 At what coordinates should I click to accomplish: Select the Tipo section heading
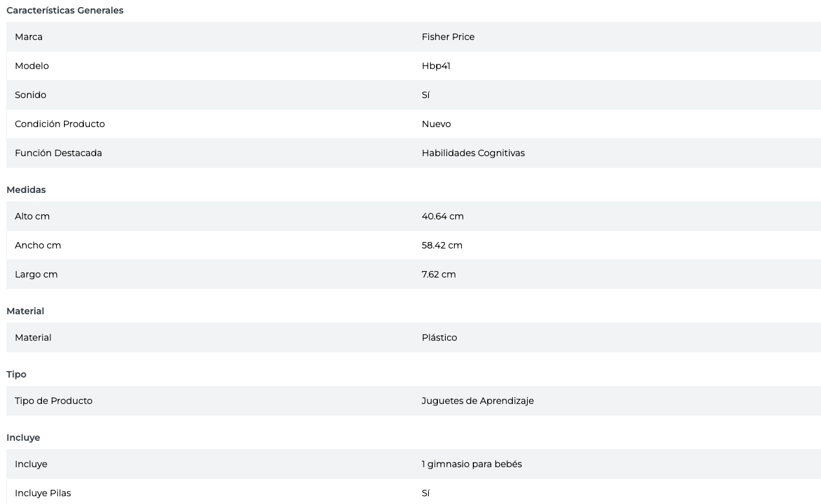tap(16, 374)
